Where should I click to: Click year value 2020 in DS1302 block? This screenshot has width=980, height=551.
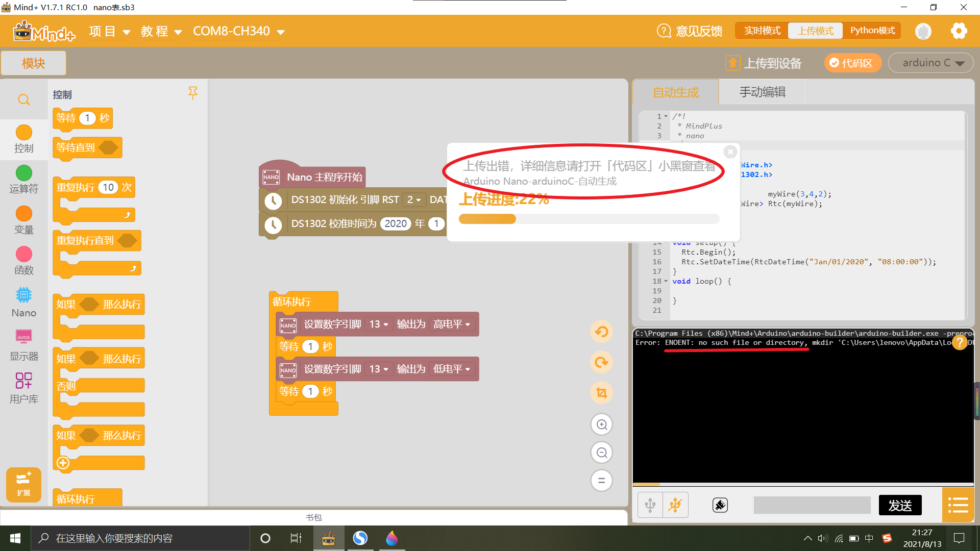point(396,224)
